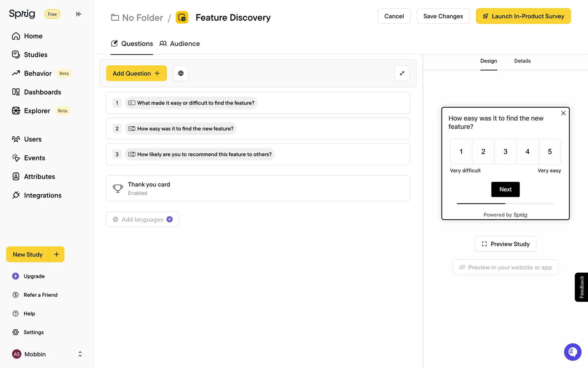The height and width of the screenshot is (368, 588).
Task: Collapse the question list with the shrink icon
Action: tap(402, 73)
